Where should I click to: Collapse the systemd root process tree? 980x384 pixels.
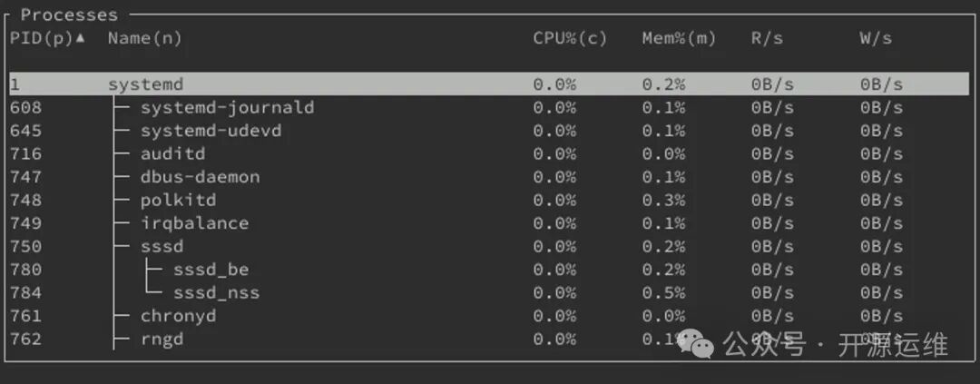point(145,84)
